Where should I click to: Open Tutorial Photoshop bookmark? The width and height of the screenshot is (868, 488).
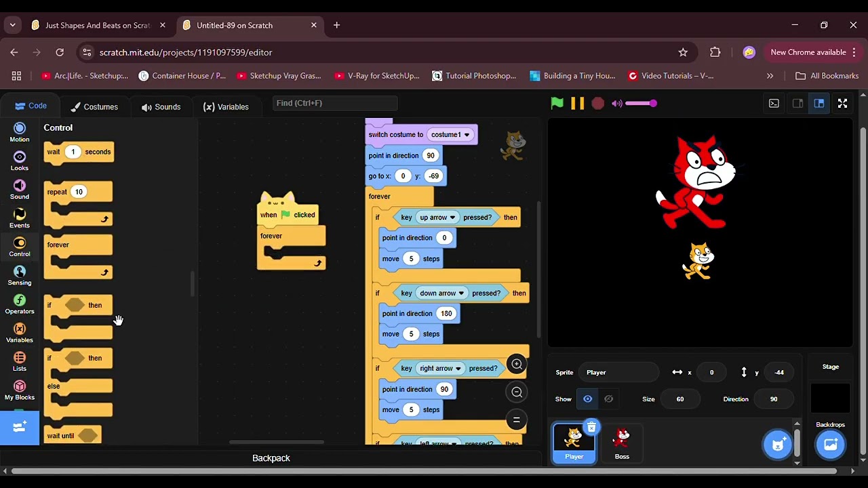click(x=474, y=76)
